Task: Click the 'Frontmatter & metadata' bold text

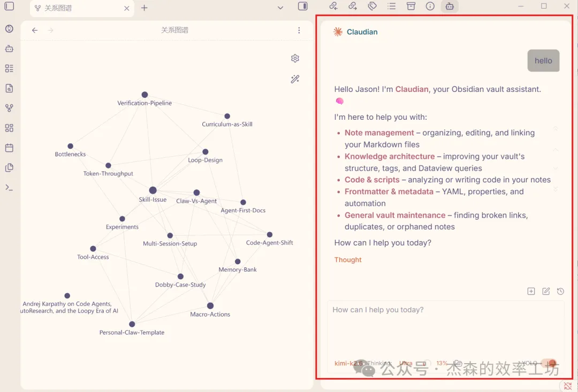Action: [389, 191]
